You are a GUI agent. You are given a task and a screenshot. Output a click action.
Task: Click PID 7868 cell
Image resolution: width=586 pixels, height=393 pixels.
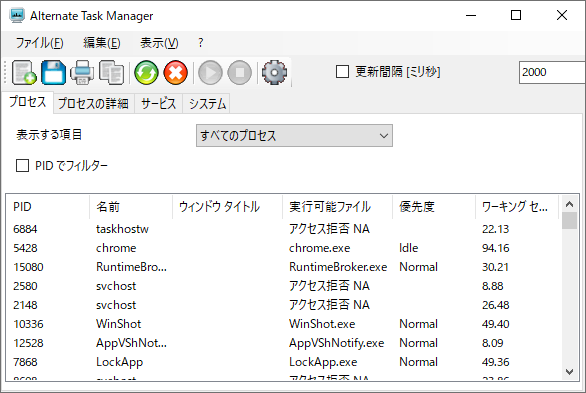(25, 362)
